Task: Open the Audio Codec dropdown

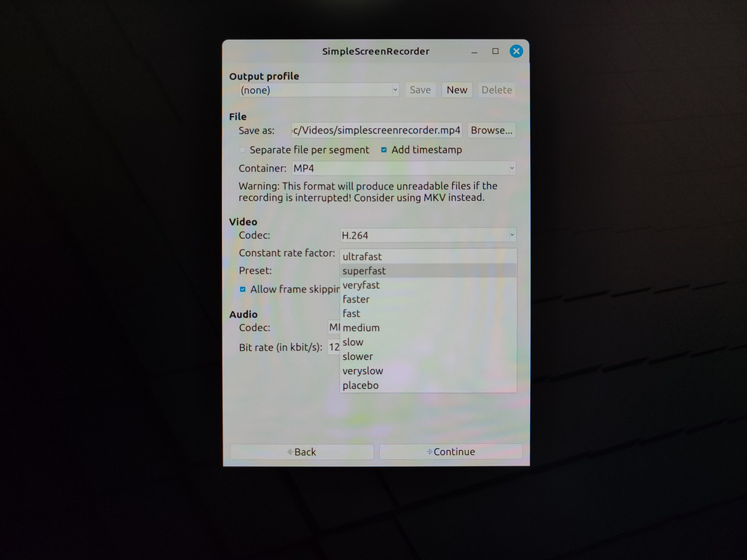Action: pos(334,327)
